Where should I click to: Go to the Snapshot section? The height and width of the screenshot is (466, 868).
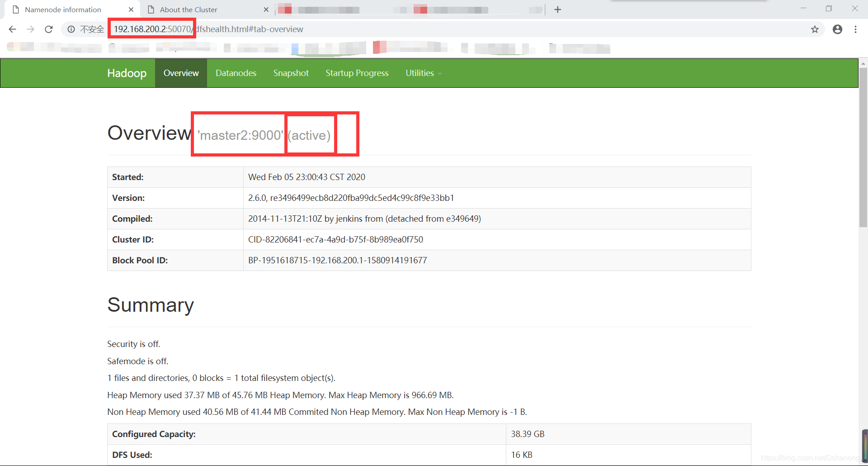tap(291, 73)
